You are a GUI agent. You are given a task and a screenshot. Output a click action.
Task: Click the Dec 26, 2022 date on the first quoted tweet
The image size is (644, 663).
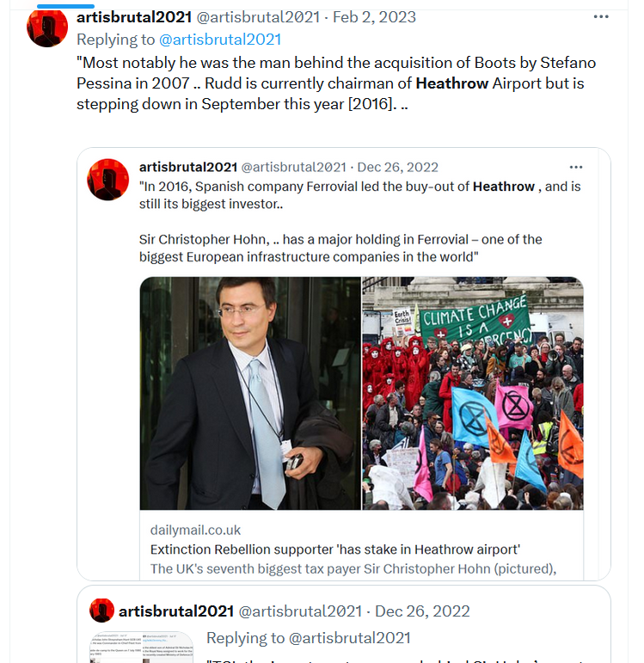pyautogui.click(x=397, y=167)
